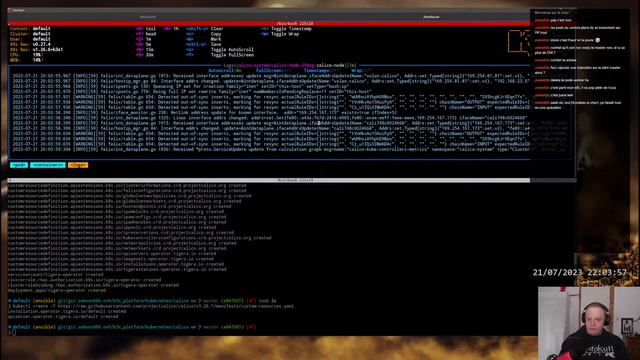The image size is (640, 360).
Task: Click the Wrap status indicator in log header
Action: point(361,70)
